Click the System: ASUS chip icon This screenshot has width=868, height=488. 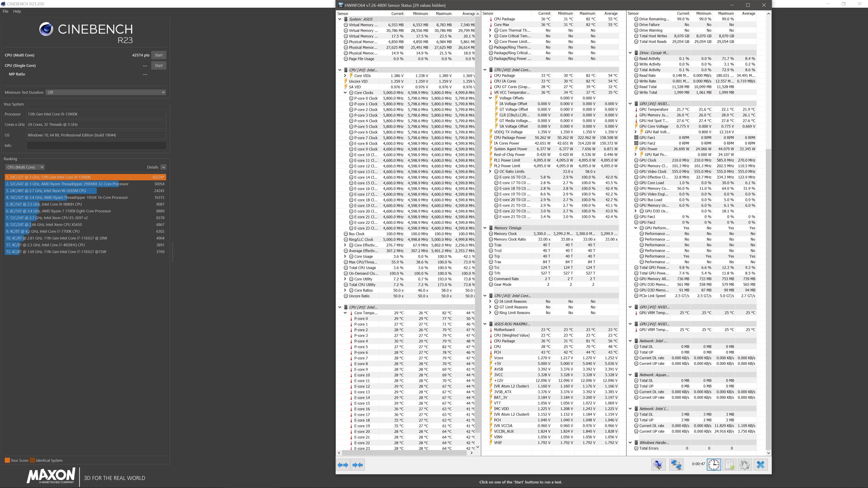coord(346,19)
